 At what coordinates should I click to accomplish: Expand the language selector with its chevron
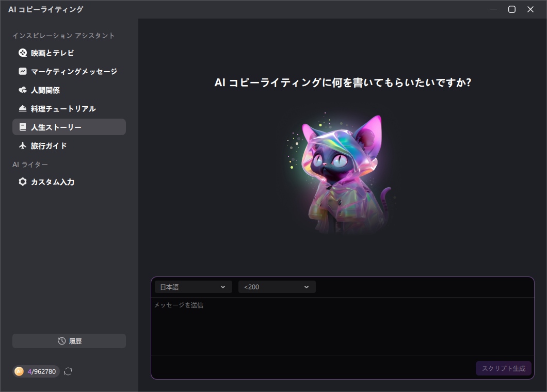click(x=223, y=286)
